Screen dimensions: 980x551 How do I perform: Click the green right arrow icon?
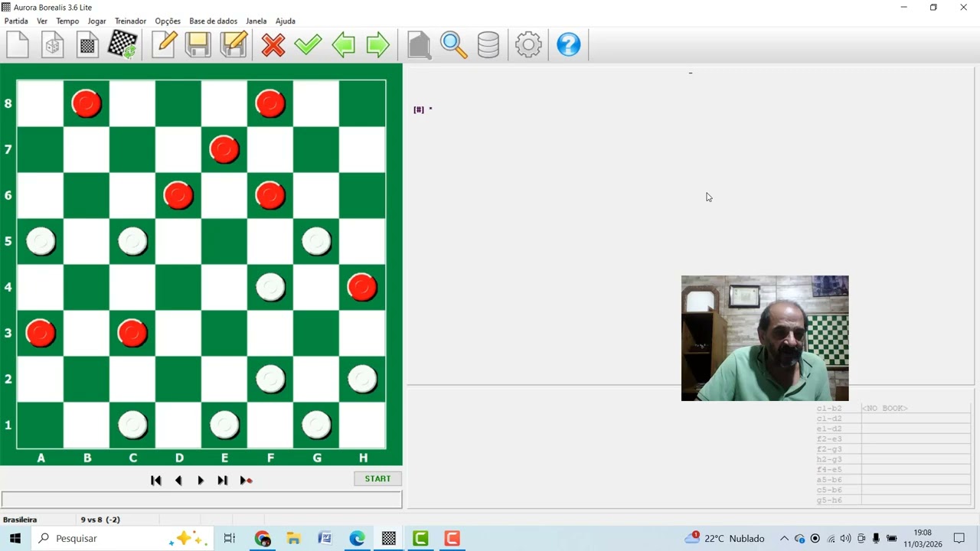(378, 45)
